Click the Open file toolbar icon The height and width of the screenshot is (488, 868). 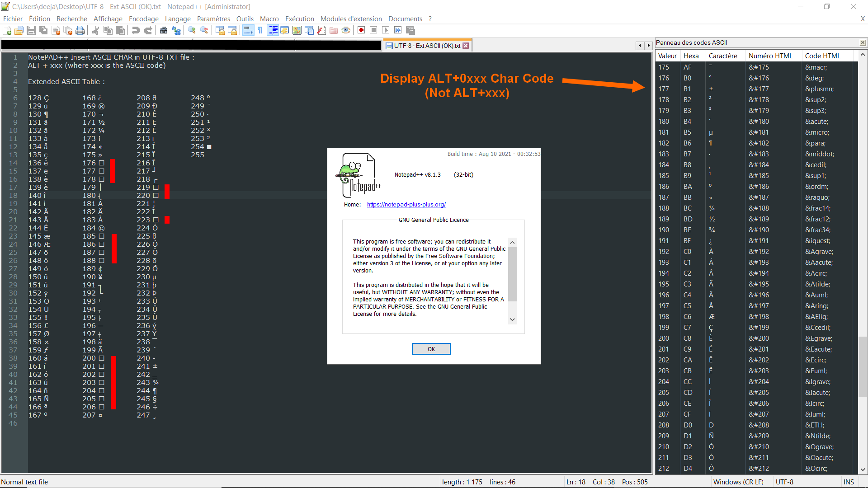tap(19, 30)
